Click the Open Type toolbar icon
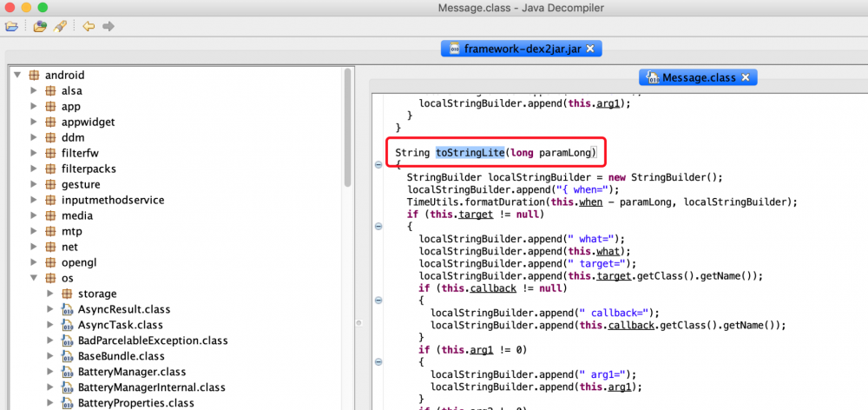This screenshot has width=868, height=410. click(40, 25)
